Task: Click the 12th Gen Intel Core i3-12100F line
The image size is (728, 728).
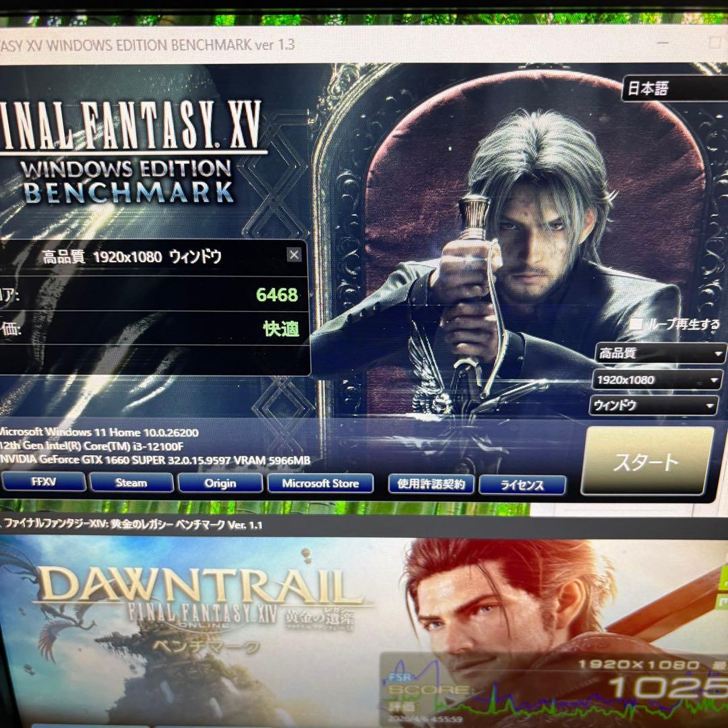Action: point(92,446)
